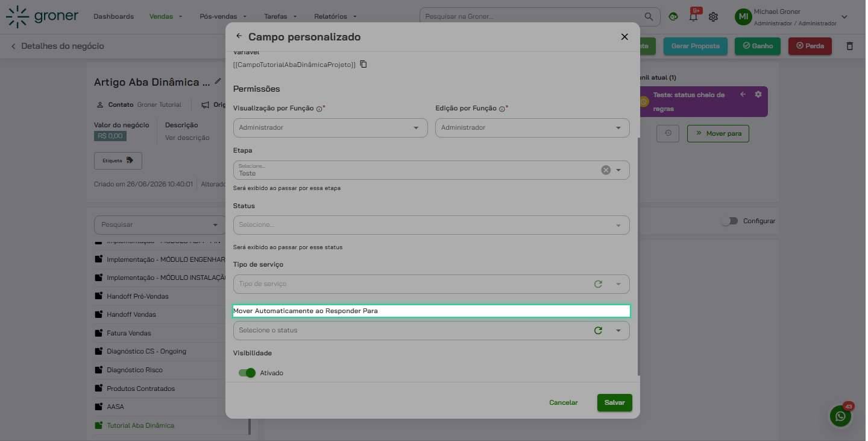The image size is (868, 441).
Task: Open the settings gear in the top bar
Action: (x=713, y=17)
